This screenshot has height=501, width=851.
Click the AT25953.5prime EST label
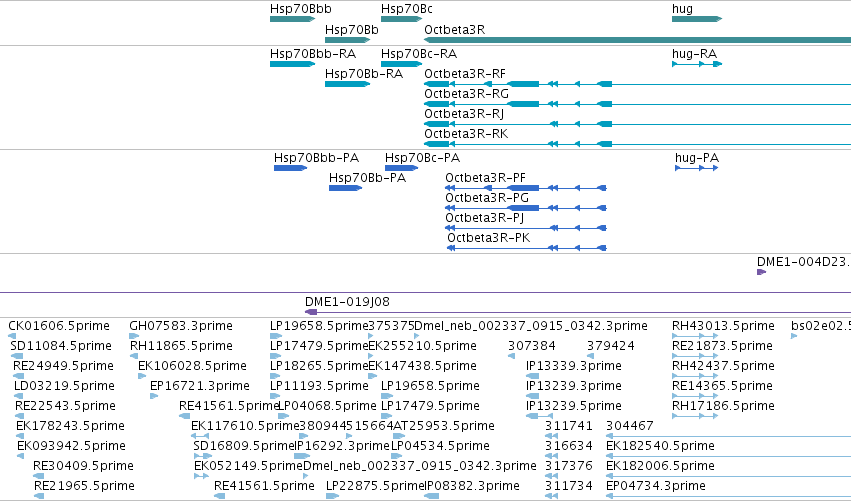pos(443,426)
